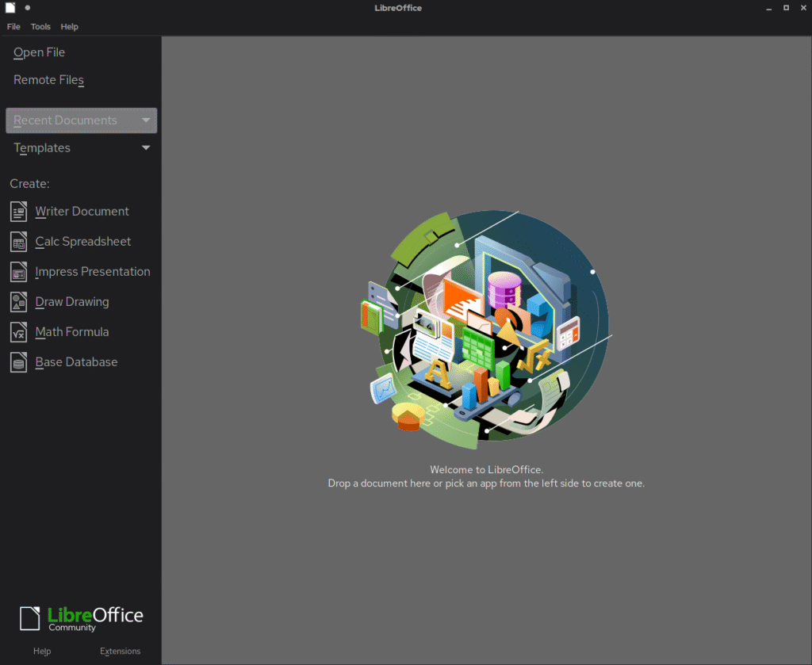This screenshot has height=665, width=812.
Task: Click the Impress Presentation icon
Action: click(19, 272)
